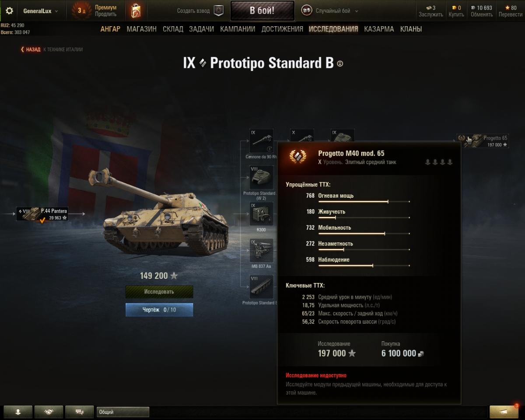Select the MB 837 Aa engine module

pos(262,251)
